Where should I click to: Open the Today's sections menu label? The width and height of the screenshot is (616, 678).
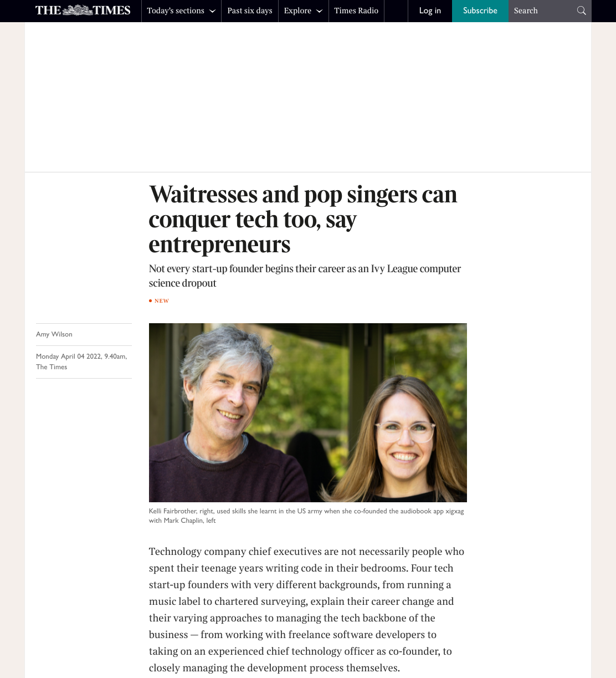click(176, 11)
